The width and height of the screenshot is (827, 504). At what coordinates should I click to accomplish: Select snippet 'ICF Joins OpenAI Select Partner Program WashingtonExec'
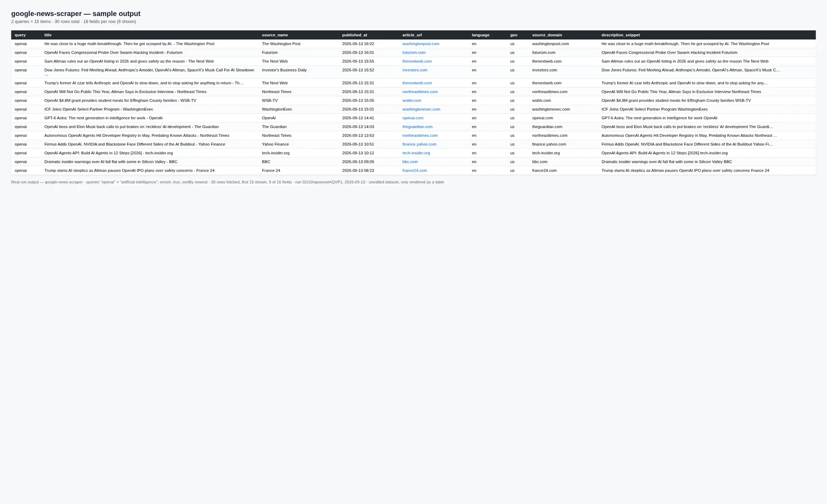655,109
